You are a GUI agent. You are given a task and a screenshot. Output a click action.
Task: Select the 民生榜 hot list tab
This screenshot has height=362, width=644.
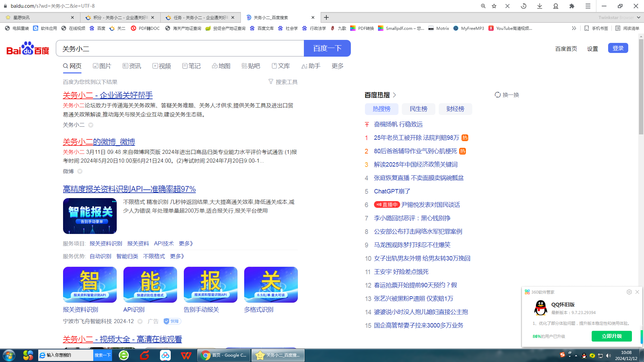click(x=419, y=109)
